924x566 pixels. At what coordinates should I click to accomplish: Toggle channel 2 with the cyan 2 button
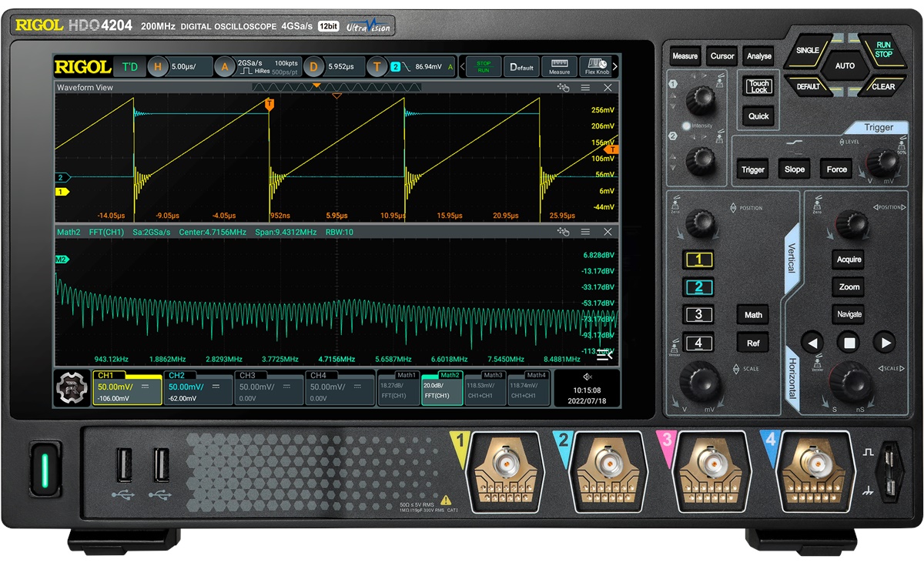(698, 287)
